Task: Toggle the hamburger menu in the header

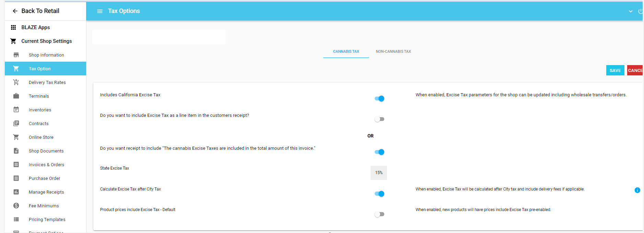Action: pyautogui.click(x=100, y=11)
